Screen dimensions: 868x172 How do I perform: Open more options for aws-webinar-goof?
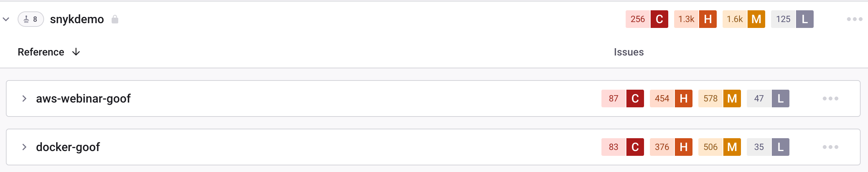(x=830, y=98)
